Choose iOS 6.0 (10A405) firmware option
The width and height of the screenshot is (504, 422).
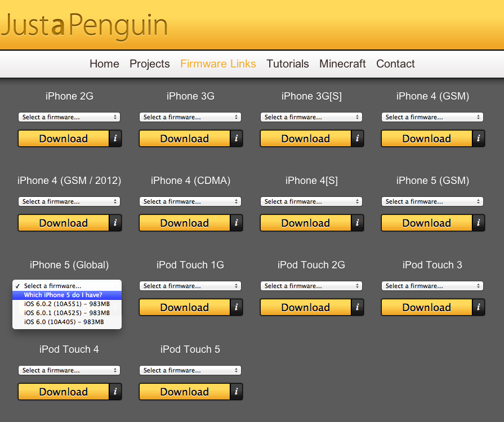67,322
